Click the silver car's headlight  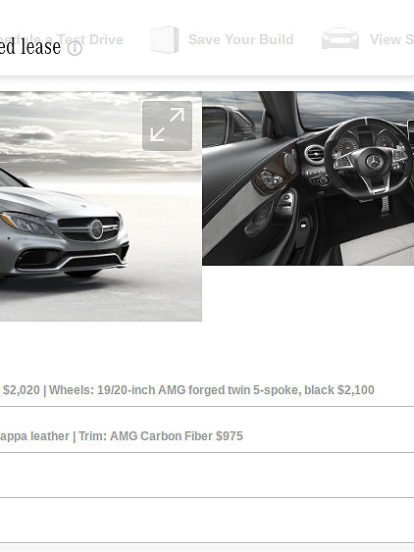[28, 223]
